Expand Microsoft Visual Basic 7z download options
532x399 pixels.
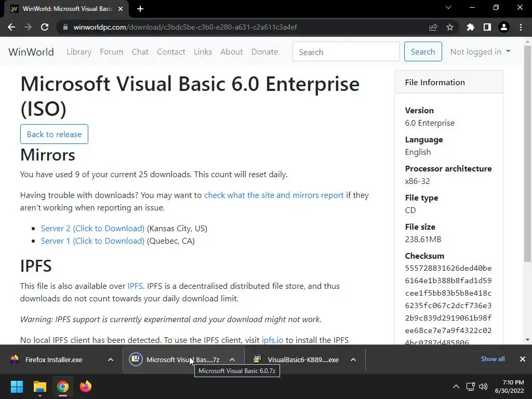232,360
